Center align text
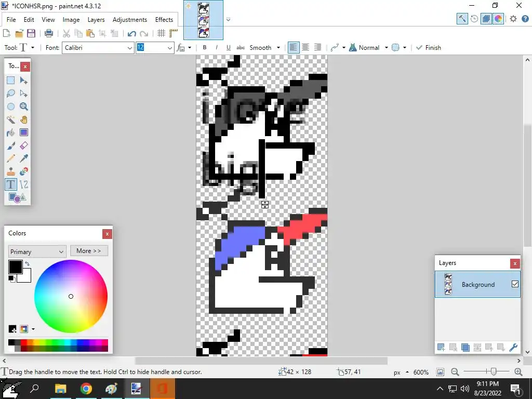The width and height of the screenshot is (532, 399). pos(305,47)
